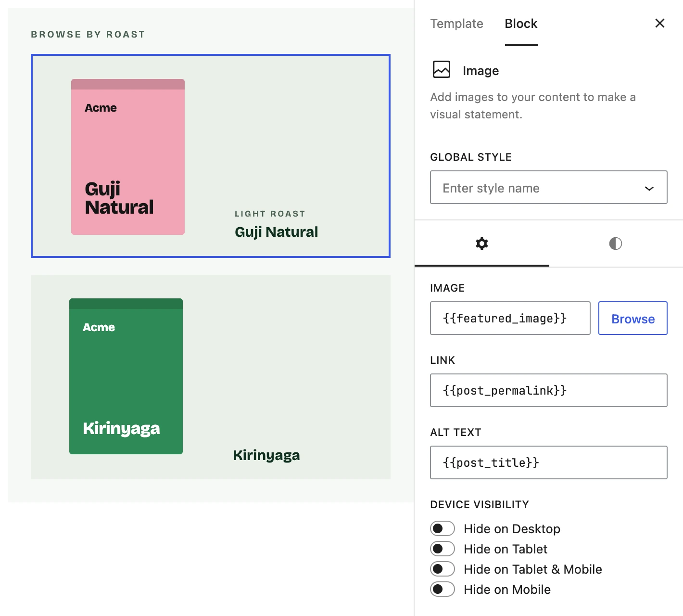This screenshot has width=683, height=616.
Task: Click the GLOBAL STYLE label
Action: coord(471,157)
